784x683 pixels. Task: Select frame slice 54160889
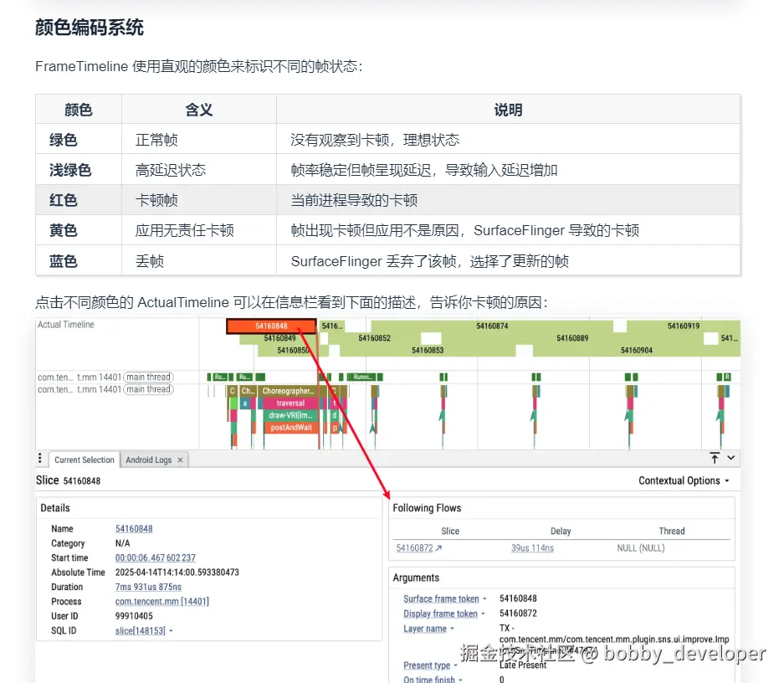point(572,338)
